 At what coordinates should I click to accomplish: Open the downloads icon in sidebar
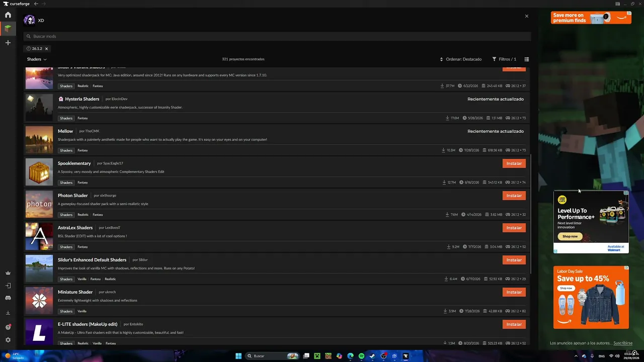pos(8,313)
